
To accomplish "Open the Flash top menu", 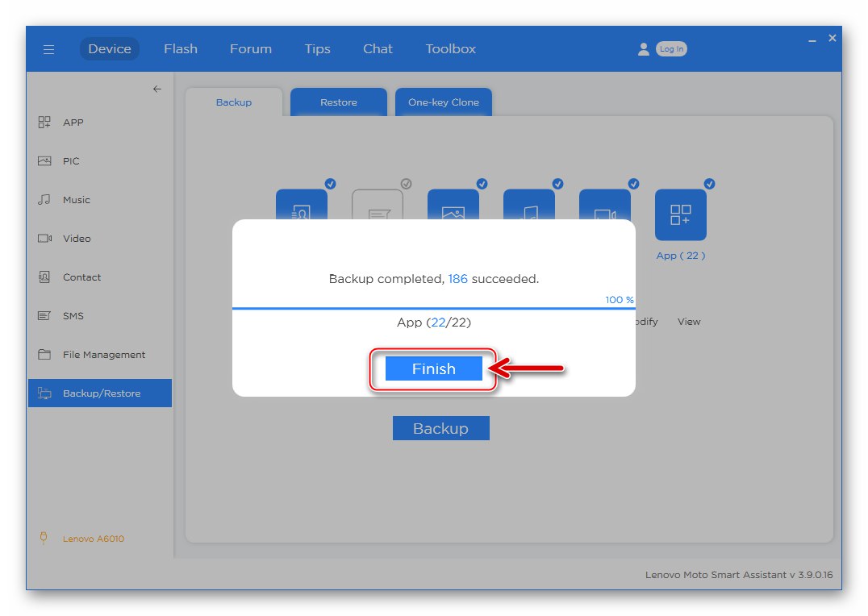I will [181, 48].
